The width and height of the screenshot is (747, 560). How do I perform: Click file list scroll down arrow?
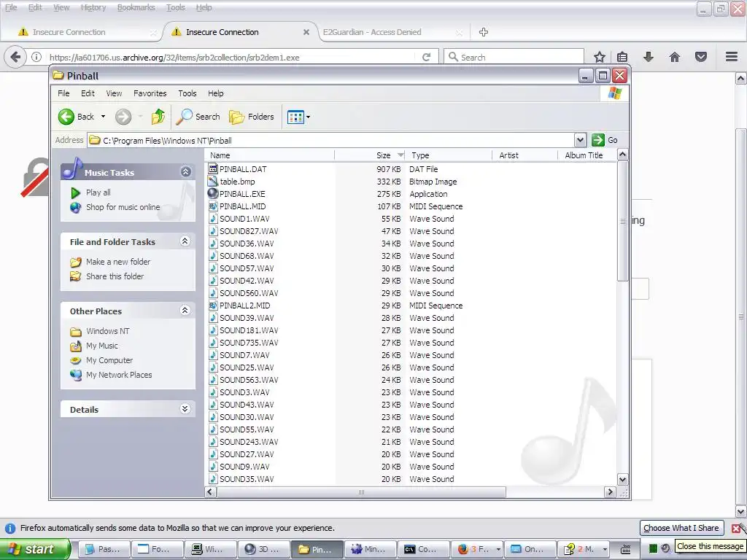(x=622, y=480)
